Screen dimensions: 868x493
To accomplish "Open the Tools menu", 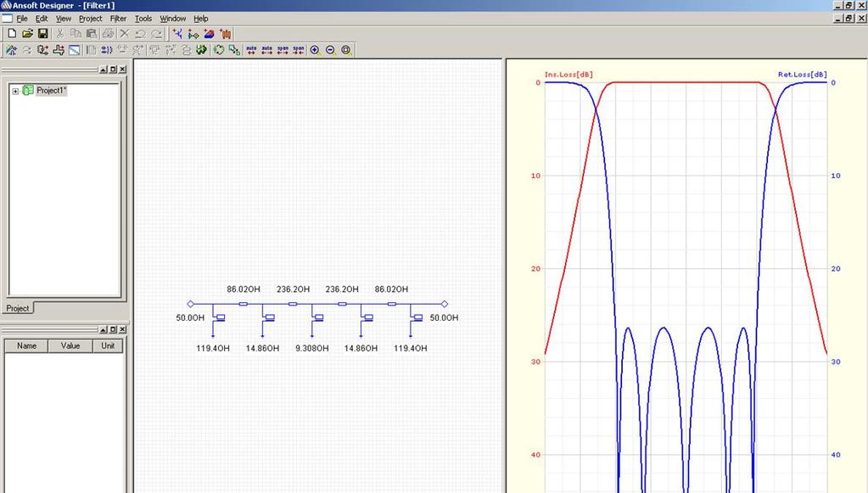I will (x=143, y=19).
